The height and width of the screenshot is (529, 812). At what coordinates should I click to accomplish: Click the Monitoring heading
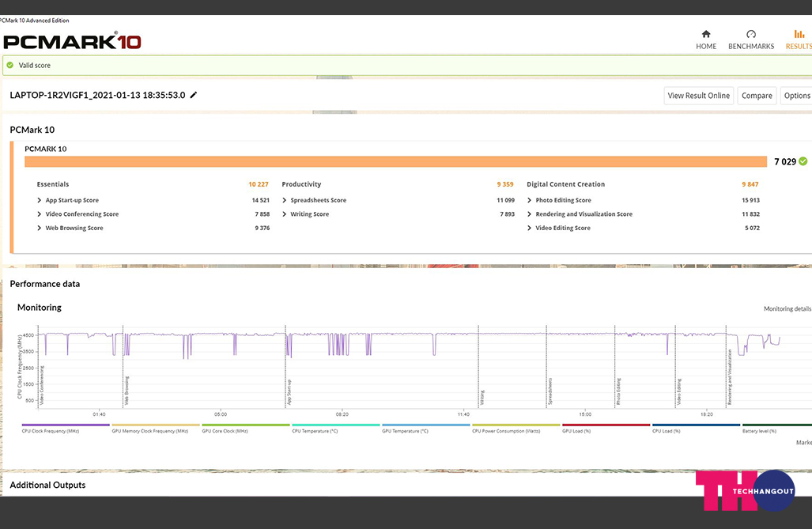coord(40,308)
